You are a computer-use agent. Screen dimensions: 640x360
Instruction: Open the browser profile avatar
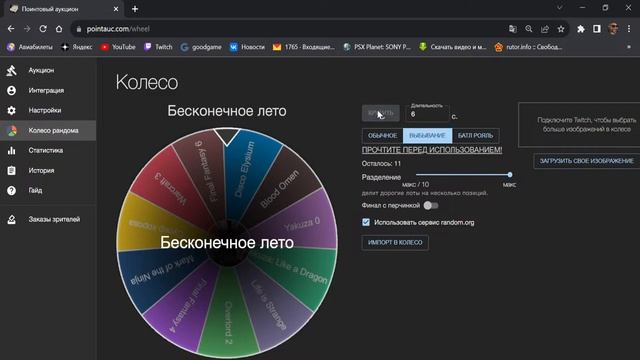(x=613, y=29)
